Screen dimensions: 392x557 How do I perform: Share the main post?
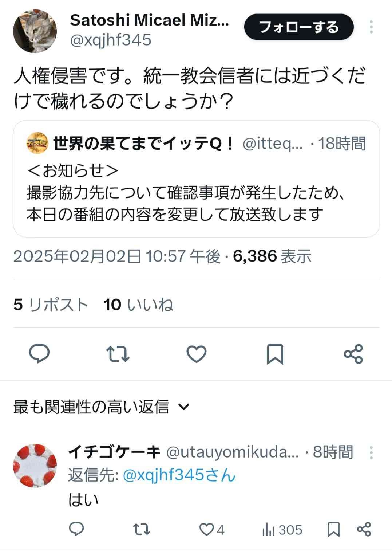pos(353,354)
